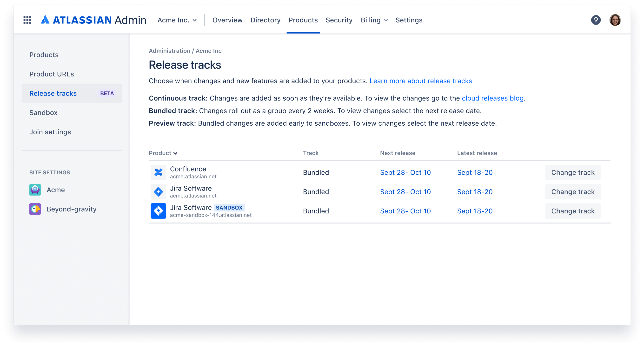
Task: Click the Confluence product icon
Action: (159, 172)
